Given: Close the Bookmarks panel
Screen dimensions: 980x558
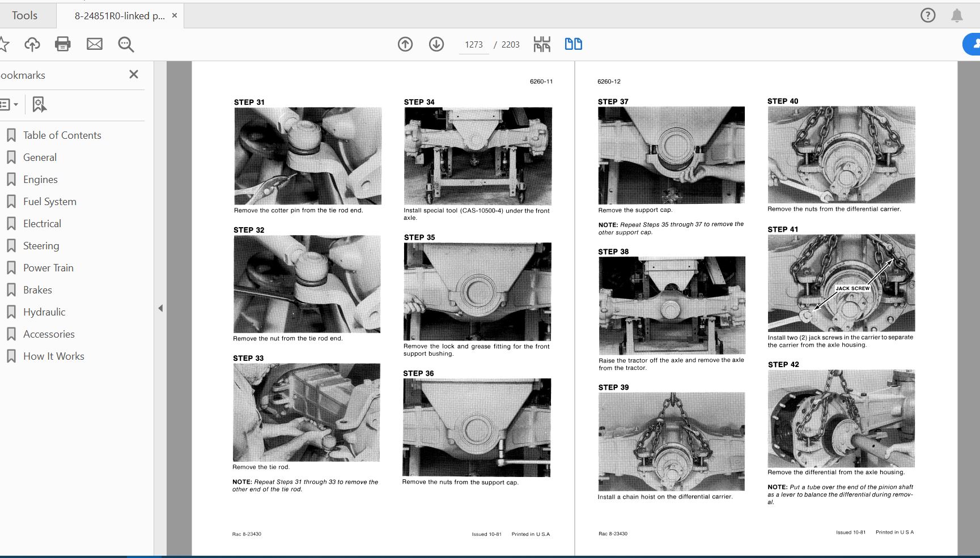Looking at the screenshot, I should 134,74.
